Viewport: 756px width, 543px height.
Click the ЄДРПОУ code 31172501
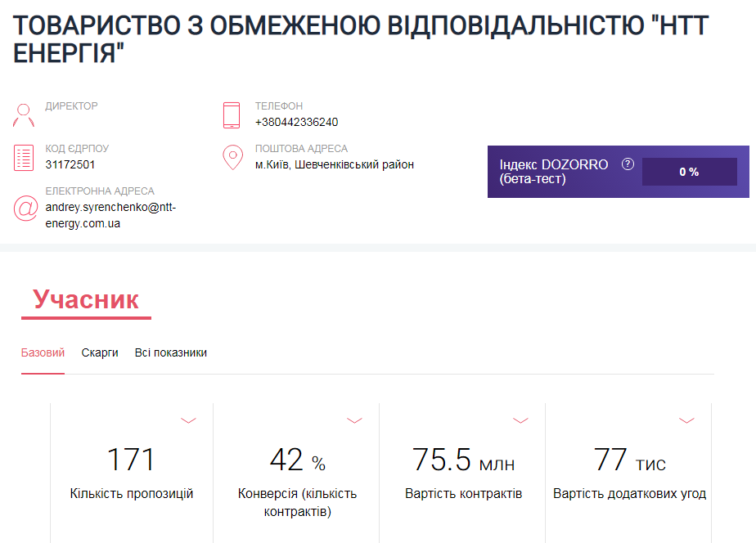(x=70, y=164)
